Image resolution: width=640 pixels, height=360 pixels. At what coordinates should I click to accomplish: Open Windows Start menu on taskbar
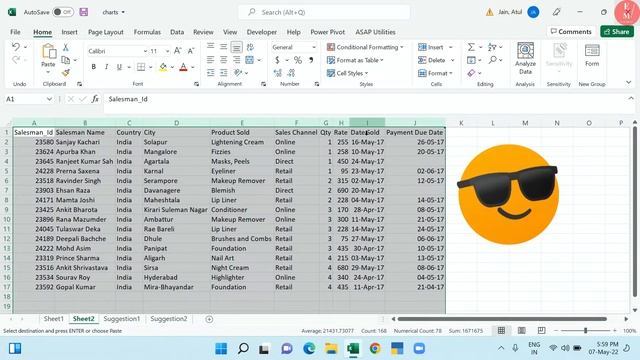[x=221, y=349]
